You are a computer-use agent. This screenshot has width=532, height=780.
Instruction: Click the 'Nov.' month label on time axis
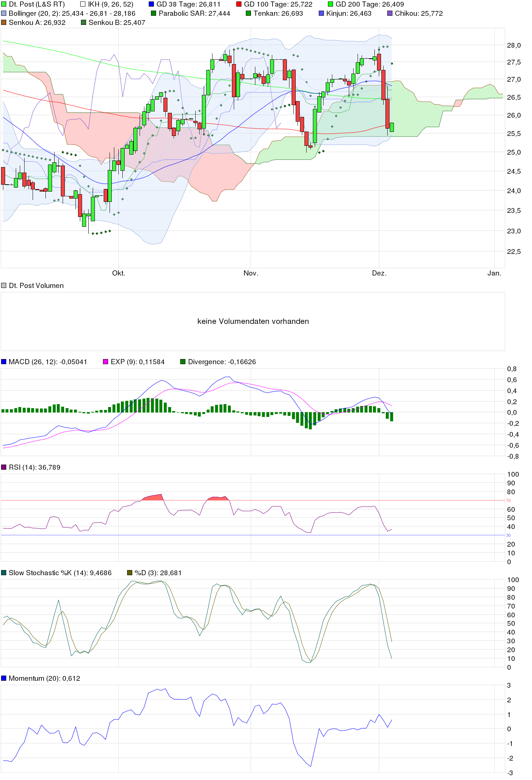(x=251, y=273)
